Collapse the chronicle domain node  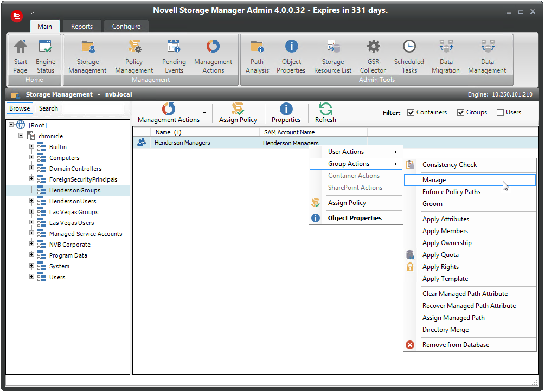pyautogui.click(x=21, y=136)
